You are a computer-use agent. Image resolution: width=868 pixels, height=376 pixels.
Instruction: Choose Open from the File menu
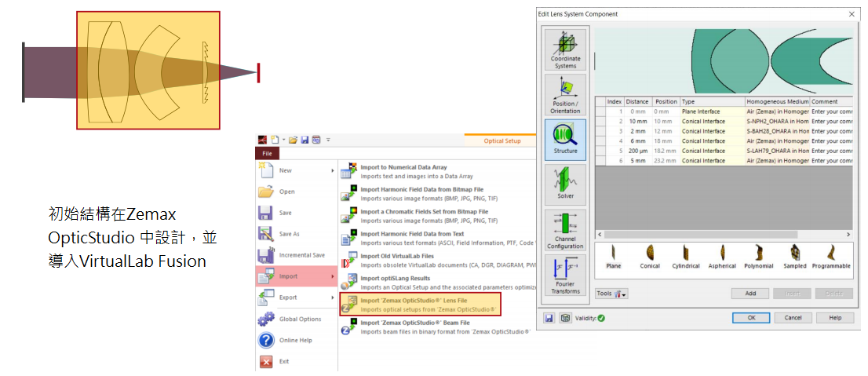click(297, 192)
